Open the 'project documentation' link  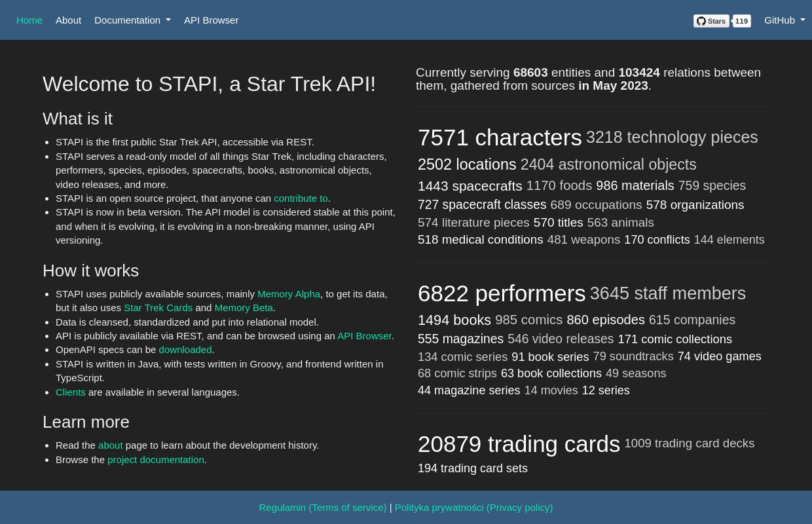[156, 460]
